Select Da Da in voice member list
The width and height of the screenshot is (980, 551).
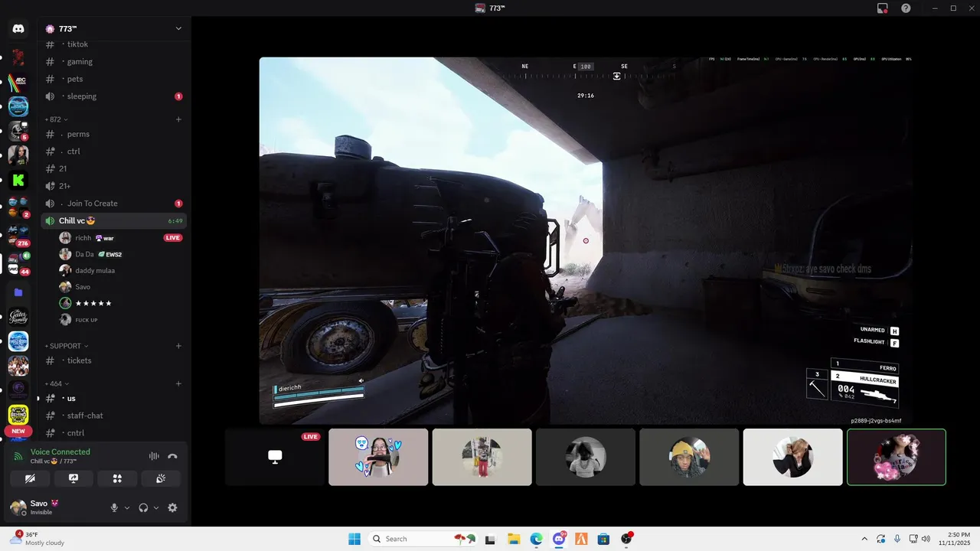click(121, 254)
